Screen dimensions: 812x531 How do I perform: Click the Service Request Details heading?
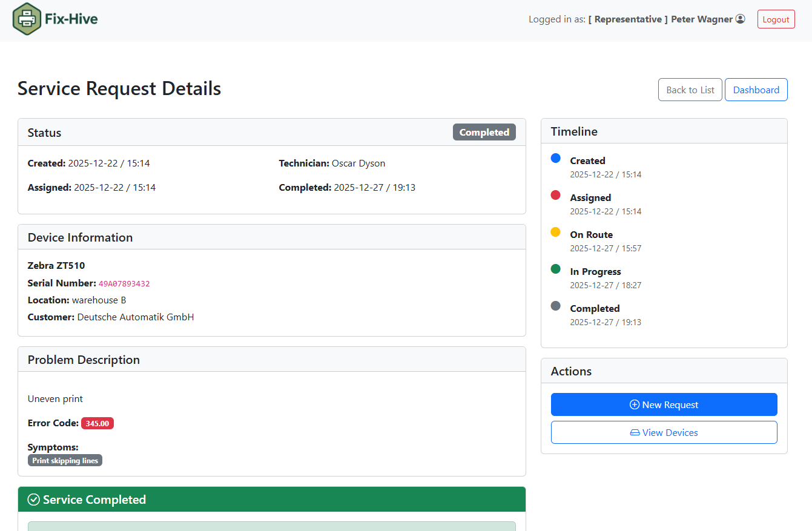[x=119, y=88]
